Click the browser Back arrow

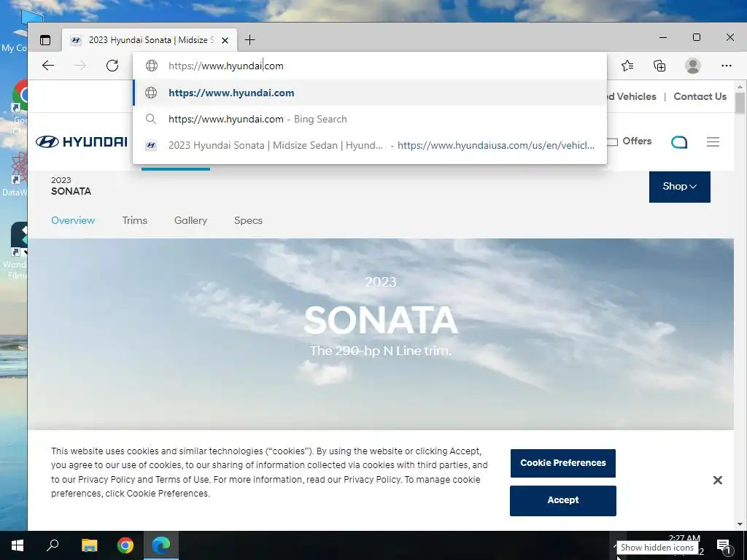pos(48,65)
